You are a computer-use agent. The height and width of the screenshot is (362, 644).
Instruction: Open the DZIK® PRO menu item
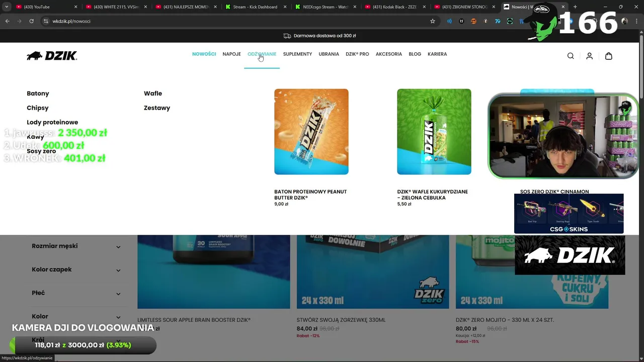pyautogui.click(x=357, y=54)
